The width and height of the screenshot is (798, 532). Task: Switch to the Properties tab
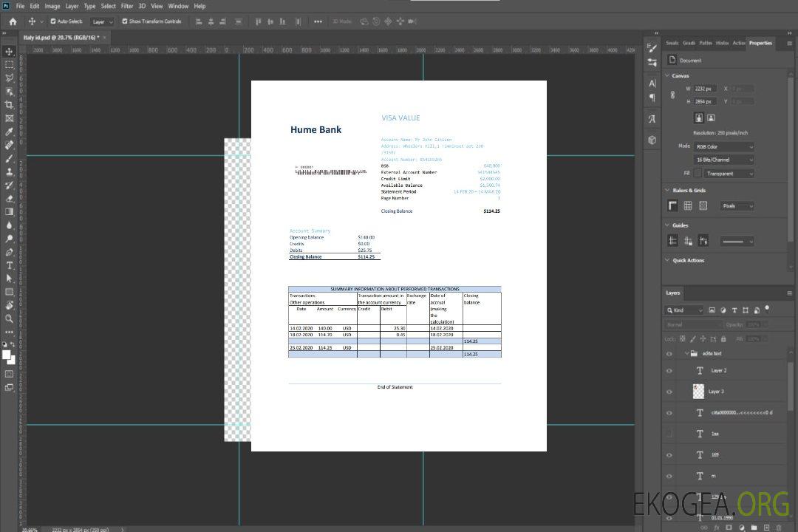coord(760,44)
